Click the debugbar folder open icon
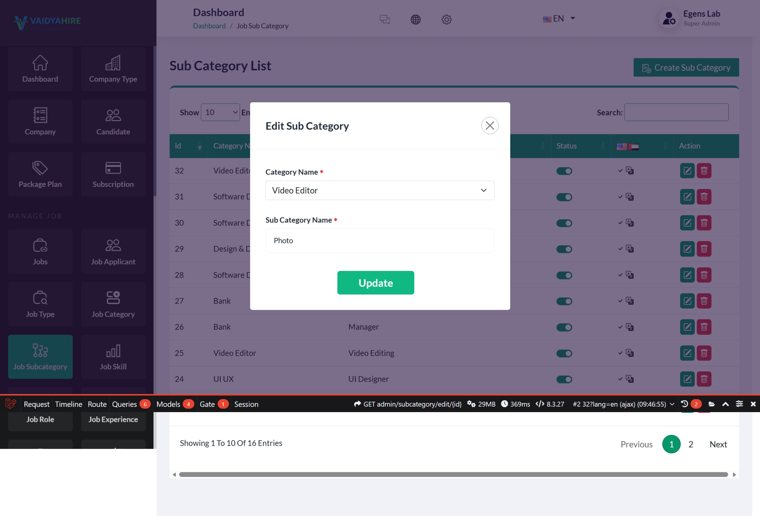 pyautogui.click(x=711, y=404)
